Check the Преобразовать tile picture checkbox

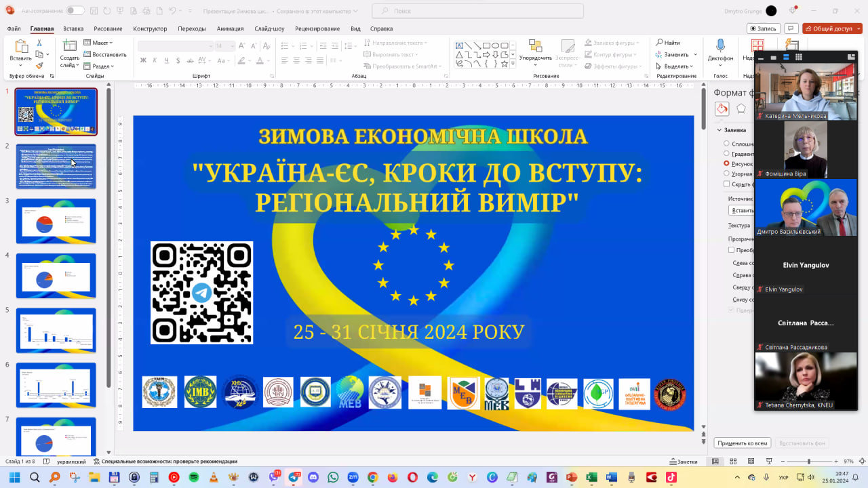(x=731, y=249)
